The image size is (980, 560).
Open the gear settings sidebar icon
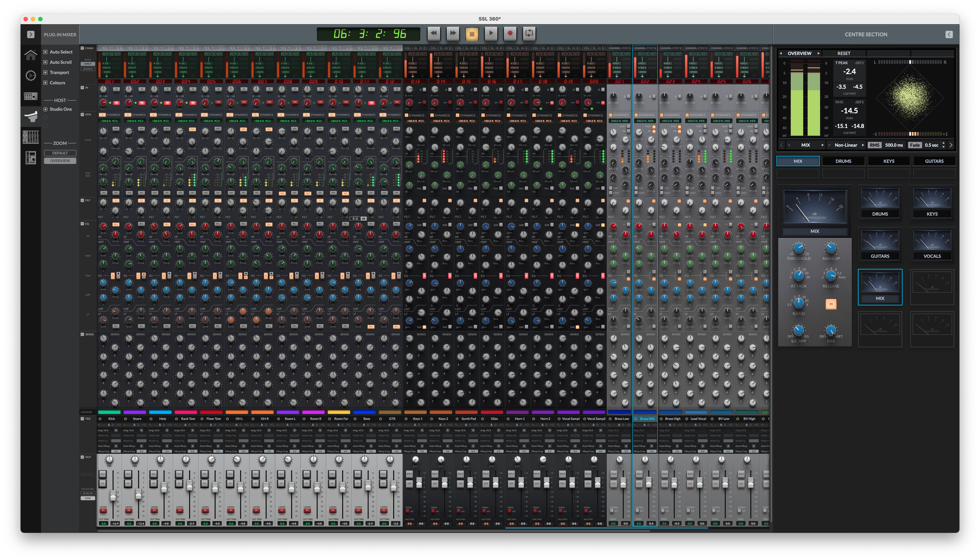coord(31,75)
